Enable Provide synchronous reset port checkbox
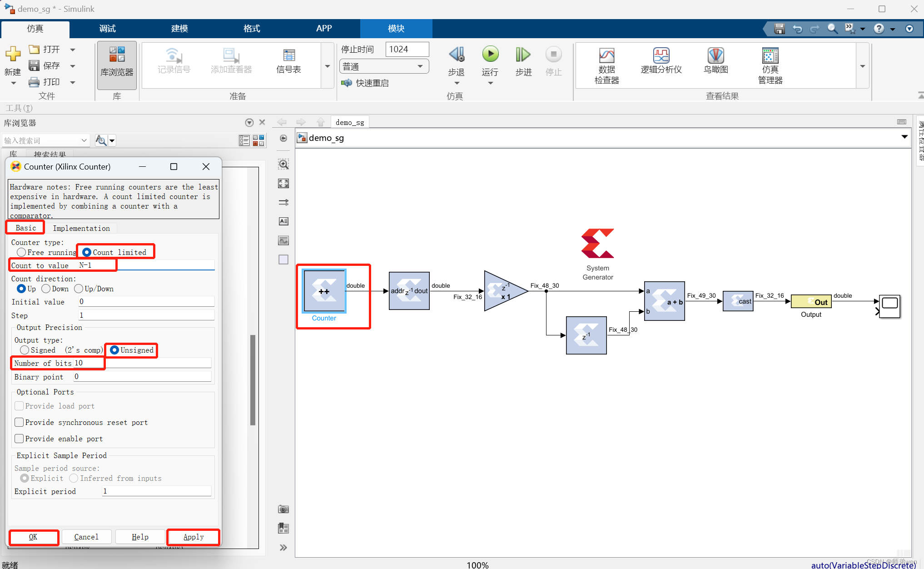Viewport: 924px width, 569px height. 18,422
